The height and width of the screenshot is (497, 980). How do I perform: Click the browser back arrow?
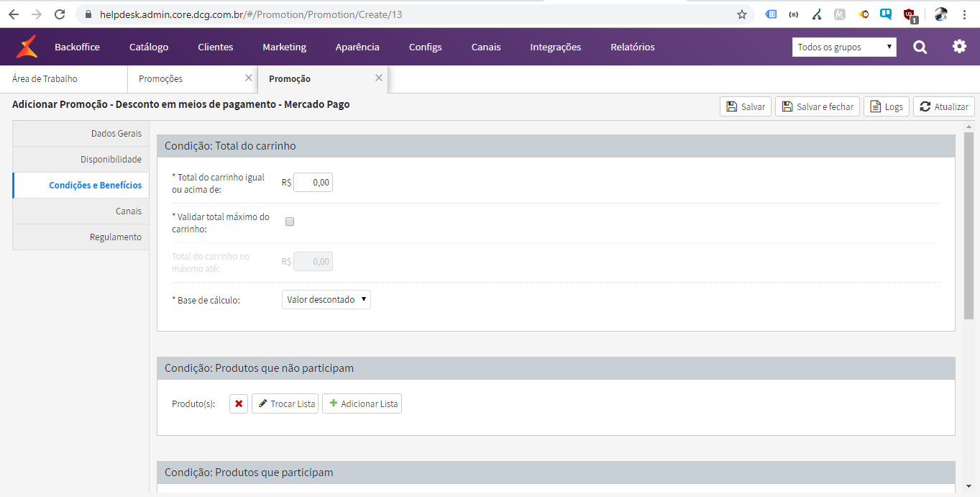13,14
